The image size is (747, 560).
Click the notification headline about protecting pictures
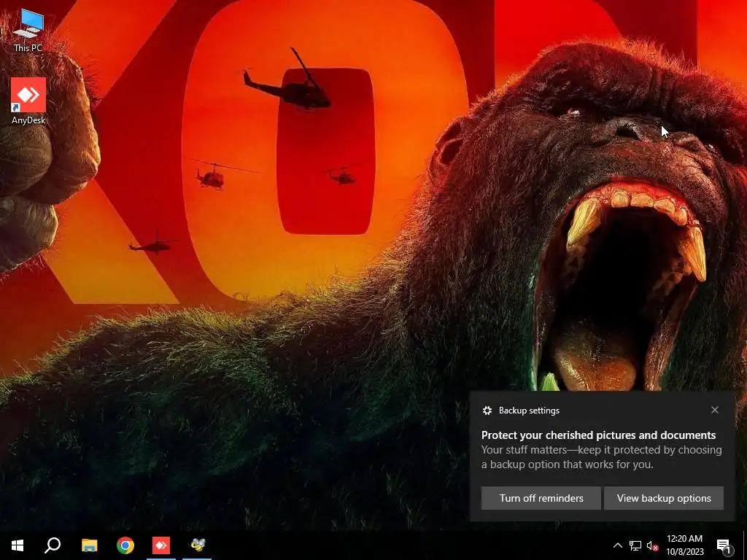598,435
